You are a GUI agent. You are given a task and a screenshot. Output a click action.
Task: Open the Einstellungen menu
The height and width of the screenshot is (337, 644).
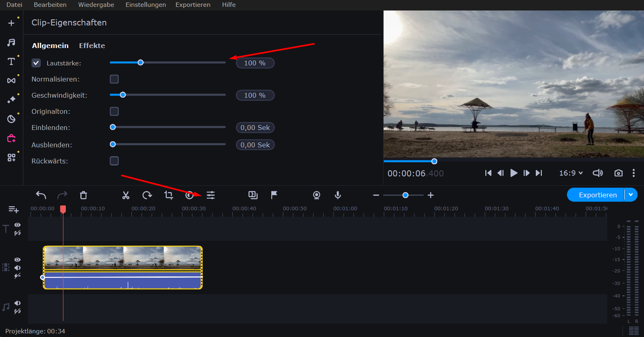click(x=146, y=5)
